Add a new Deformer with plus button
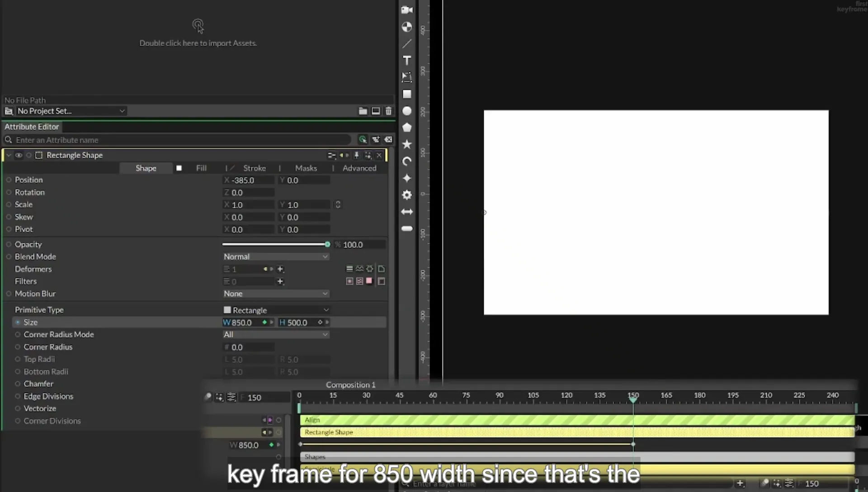The image size is (868, 492). point(280,269)
